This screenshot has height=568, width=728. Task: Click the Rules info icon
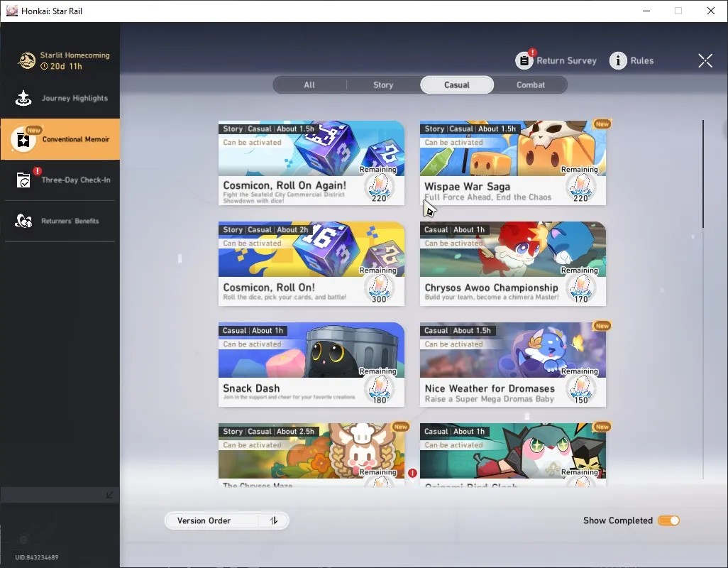coord(618,60)
